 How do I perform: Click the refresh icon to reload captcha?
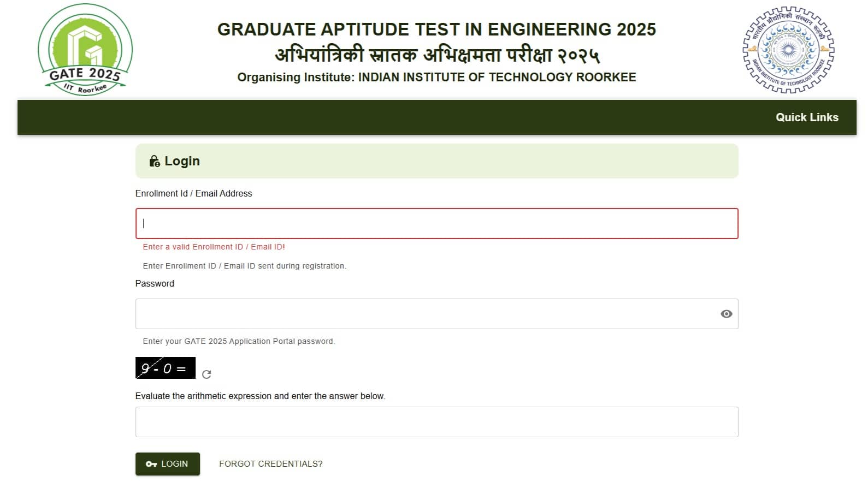click(206, 374)
